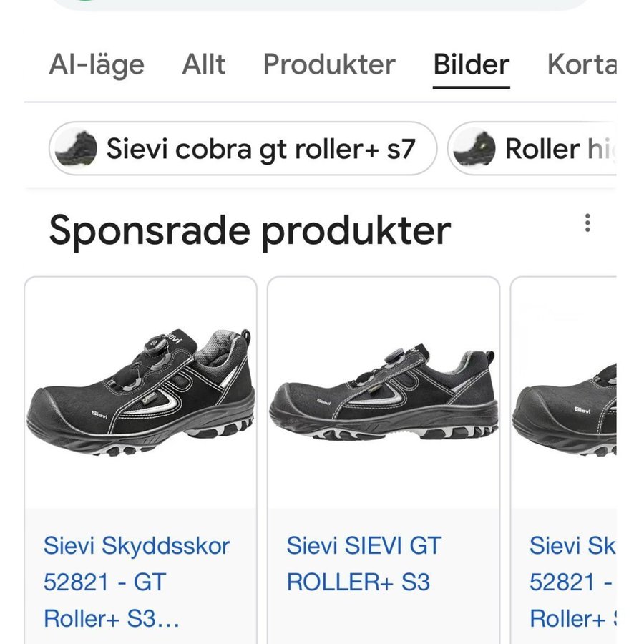Viewport: 644px width, 644px height.
Task: Click the active Bilder tab
Action: (472, 64)
